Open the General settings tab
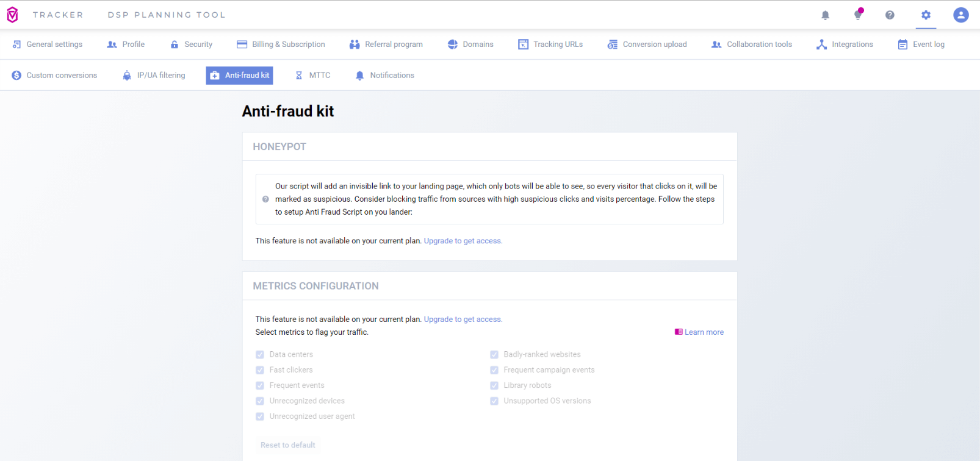This screenshot has height=461, width=980. (48, 45)
